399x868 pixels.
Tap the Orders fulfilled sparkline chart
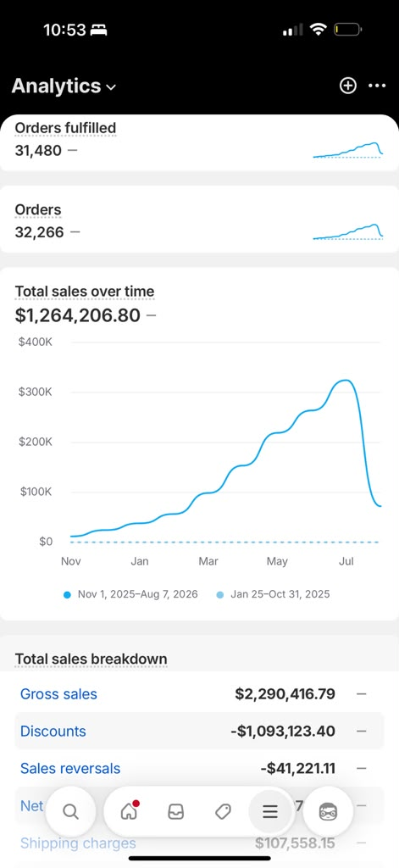(x=347, y=150)
